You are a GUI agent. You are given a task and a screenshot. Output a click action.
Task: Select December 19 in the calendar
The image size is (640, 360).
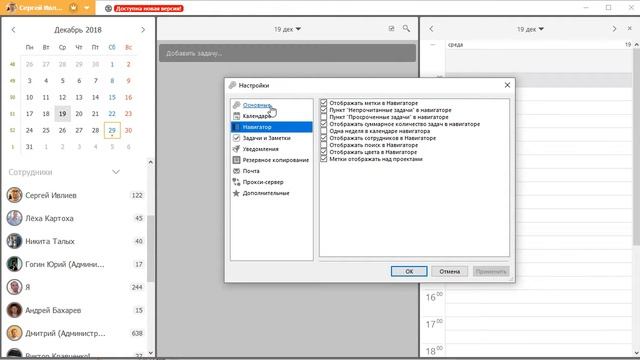pos(62,114)
